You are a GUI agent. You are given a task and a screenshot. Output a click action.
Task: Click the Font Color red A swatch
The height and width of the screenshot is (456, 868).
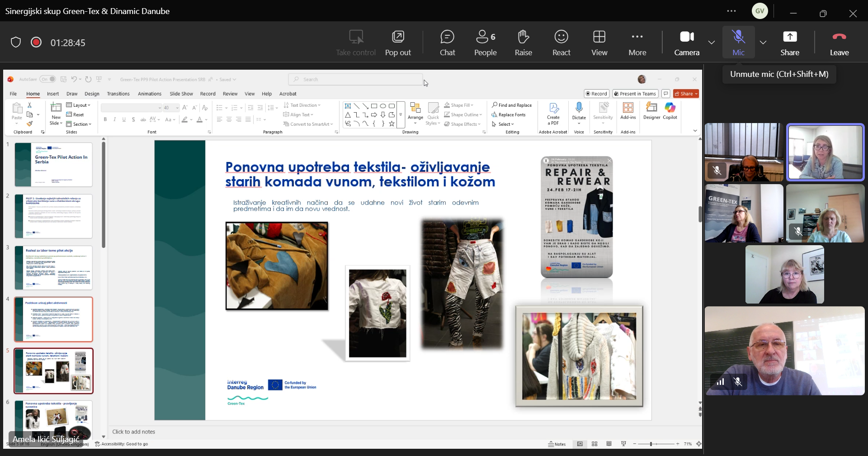coord(199,119)
